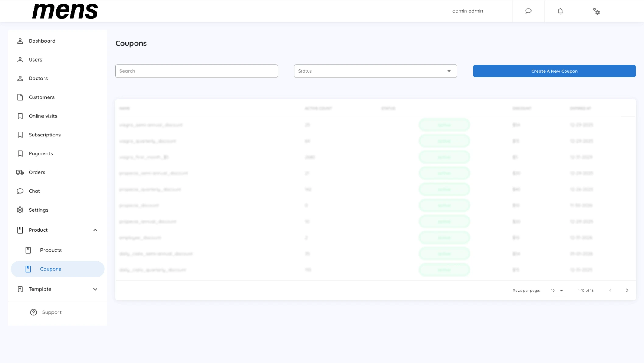
Task: Go to next page of coupons
Action: pyautogui.click(x=627, y=291)
